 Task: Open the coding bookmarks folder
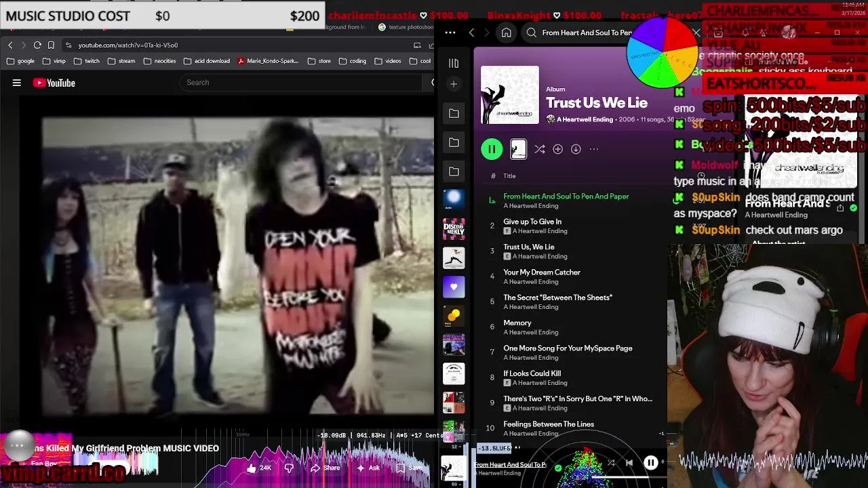click(352, 61)
